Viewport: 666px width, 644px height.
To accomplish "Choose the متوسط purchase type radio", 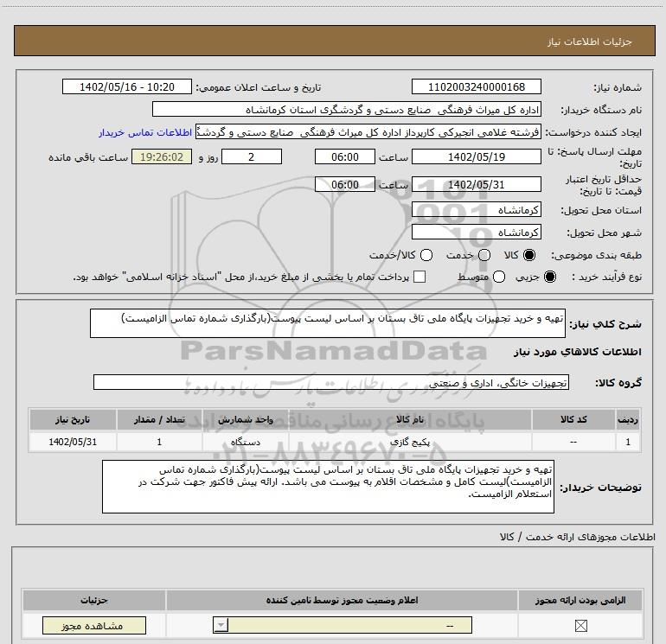I will pos(499,277).
